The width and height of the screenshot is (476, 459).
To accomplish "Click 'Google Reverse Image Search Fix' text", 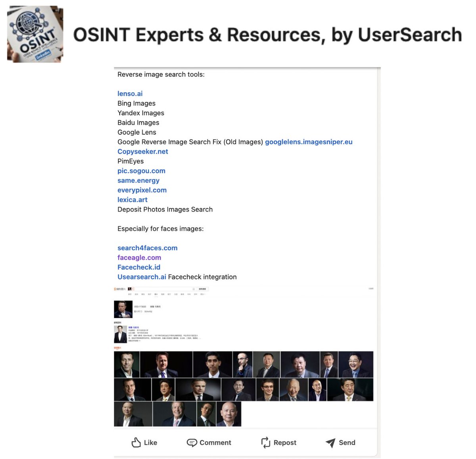I will (169, 142).
